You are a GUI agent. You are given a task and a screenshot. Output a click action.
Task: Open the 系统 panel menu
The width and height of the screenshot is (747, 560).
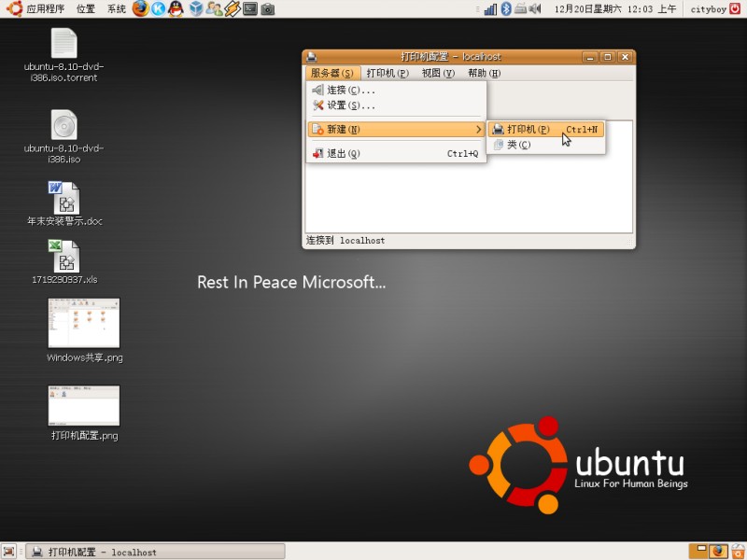(116, 9)
